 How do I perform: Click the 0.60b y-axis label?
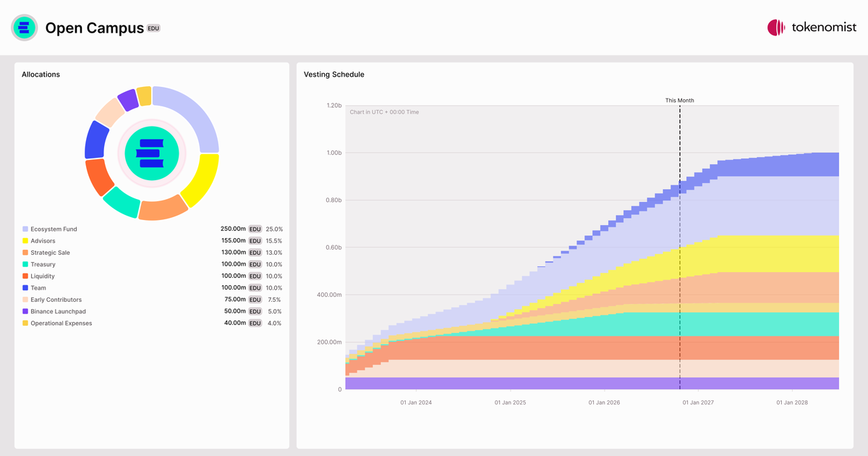tap(333, 248)
